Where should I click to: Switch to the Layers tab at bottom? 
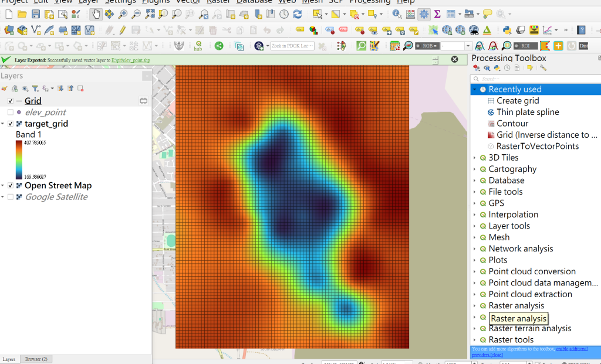(9, 359)
